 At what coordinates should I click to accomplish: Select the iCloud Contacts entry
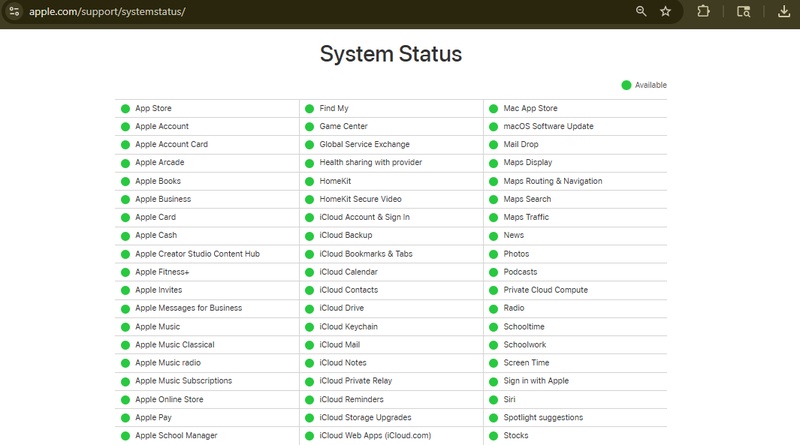tap(348, 290)
